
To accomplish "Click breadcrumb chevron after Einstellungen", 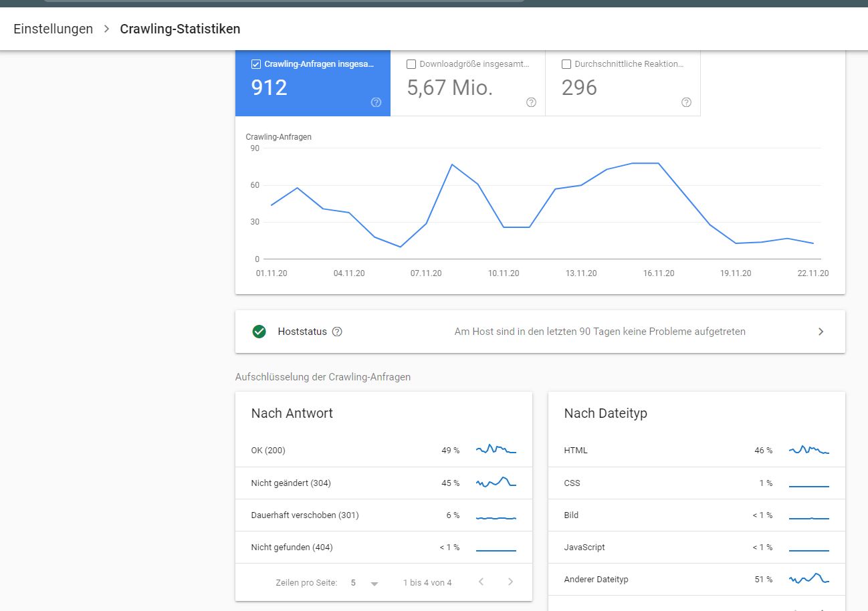I will point(106,29).
